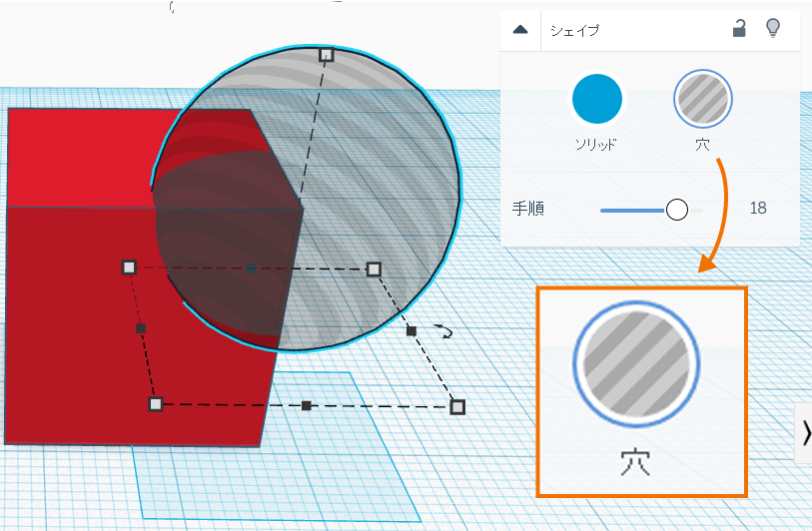
Task: Expand the side panel chevron at right edge
Action: point(806,433)
